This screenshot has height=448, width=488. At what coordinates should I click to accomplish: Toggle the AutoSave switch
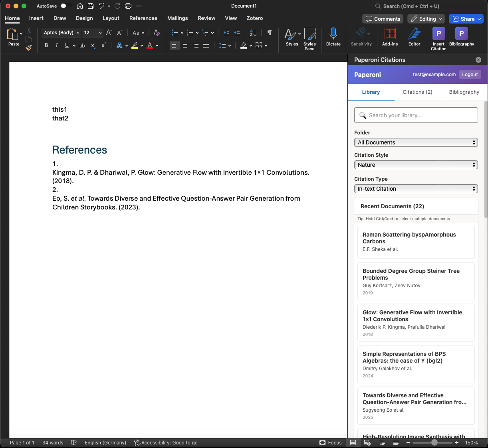coord(66,6)
